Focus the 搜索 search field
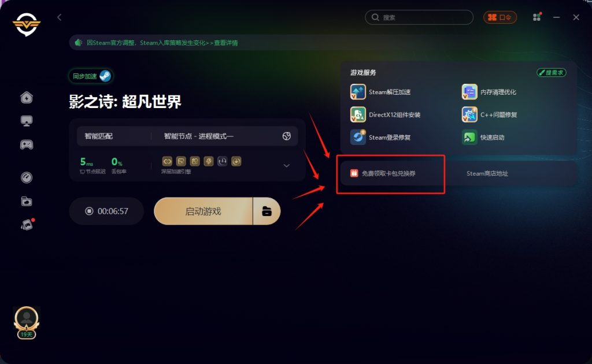The width and height of the screenshot is (592, 364). (x=419, y=17)
